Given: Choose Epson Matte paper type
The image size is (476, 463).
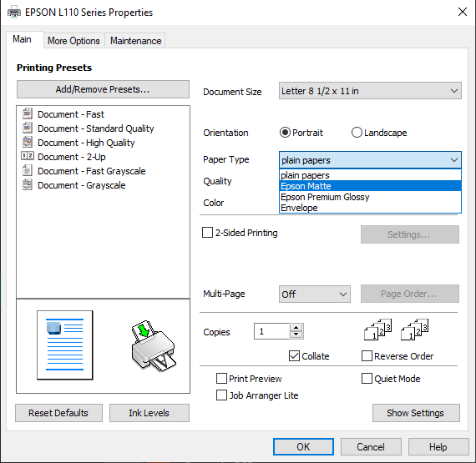Looking at the screenshot, I should [x=370, y=186].
